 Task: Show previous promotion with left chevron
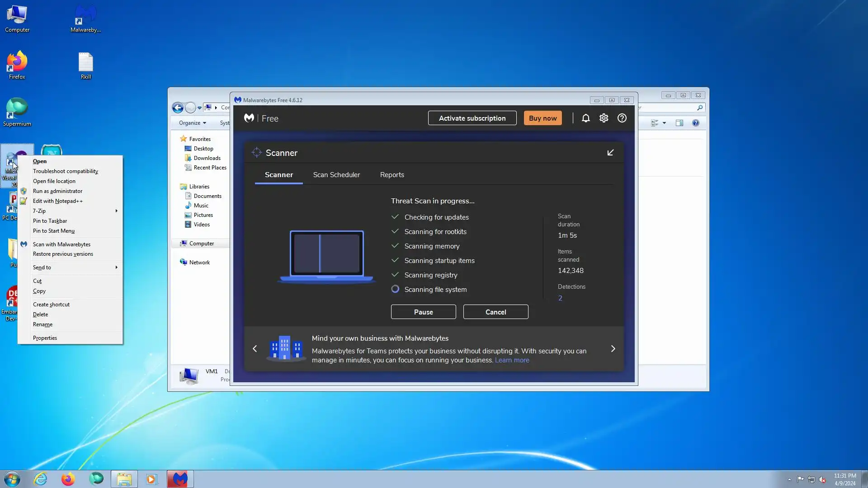tap(255, 349)
